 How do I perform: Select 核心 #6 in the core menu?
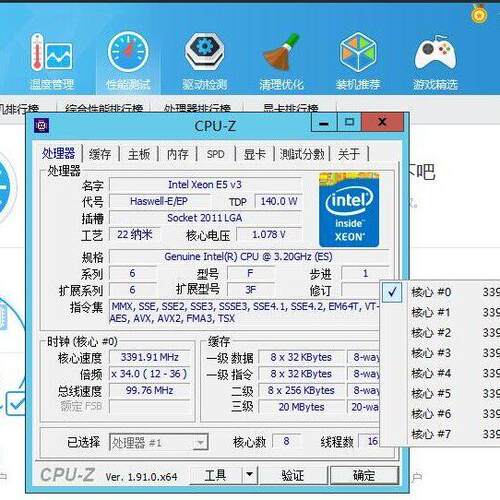[x=440, y=414]
